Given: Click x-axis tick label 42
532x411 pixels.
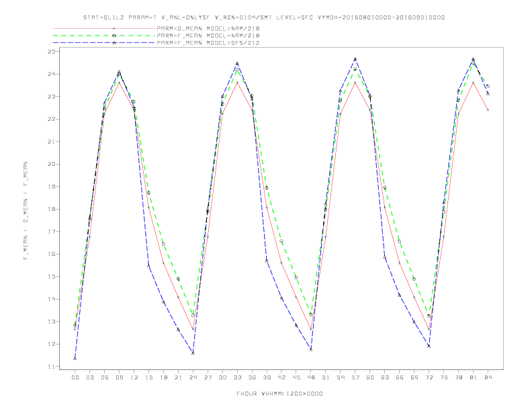Looking at the screenshot, I should point(281,377).
